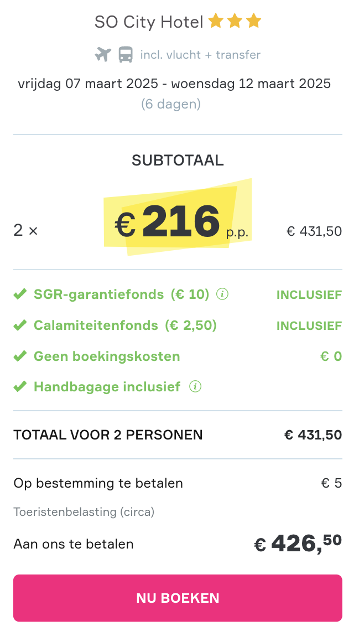Click the '(6 dagen)' duration text
This screenshot has width=364, height=631.
(171, 104)
